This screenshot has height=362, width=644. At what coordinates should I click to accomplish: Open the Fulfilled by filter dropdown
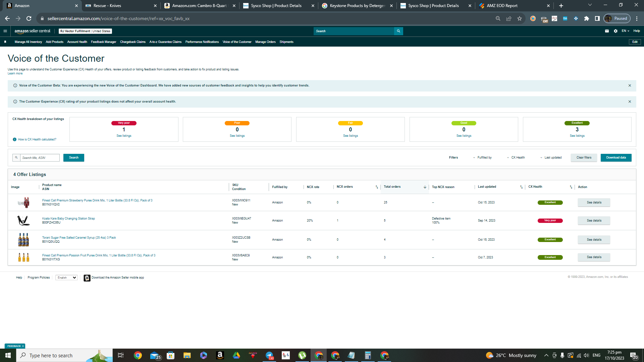click(x=482, y=158)
